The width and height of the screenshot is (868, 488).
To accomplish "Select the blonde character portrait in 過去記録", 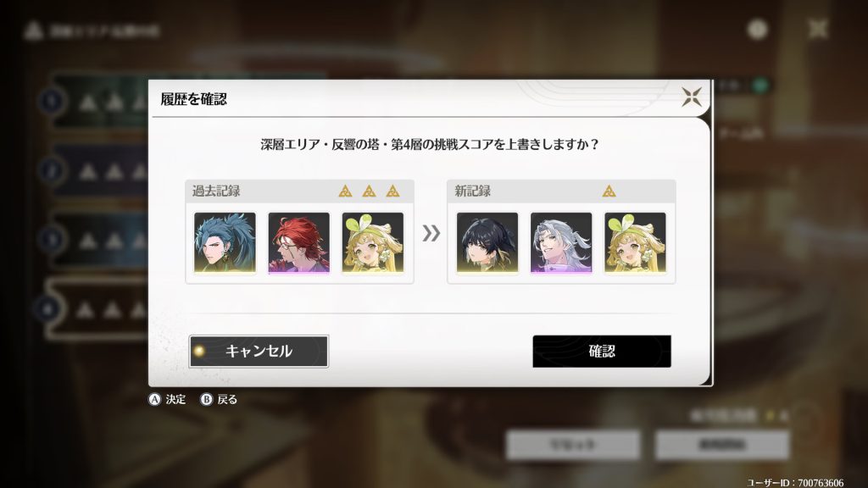I will pos(373,243).
